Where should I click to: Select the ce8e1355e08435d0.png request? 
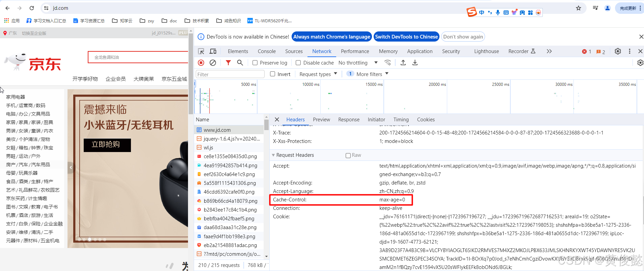click(229, 156)
